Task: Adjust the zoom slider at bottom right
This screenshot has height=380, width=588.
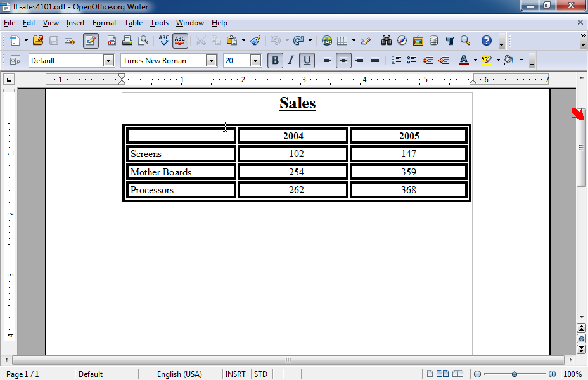Action: 515,374
